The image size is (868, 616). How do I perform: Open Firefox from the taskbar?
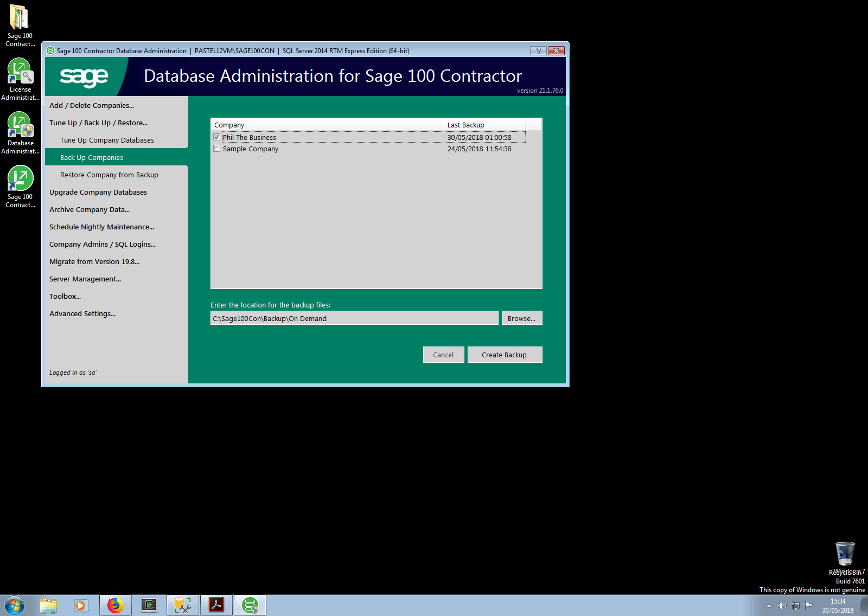coord(115,605)
